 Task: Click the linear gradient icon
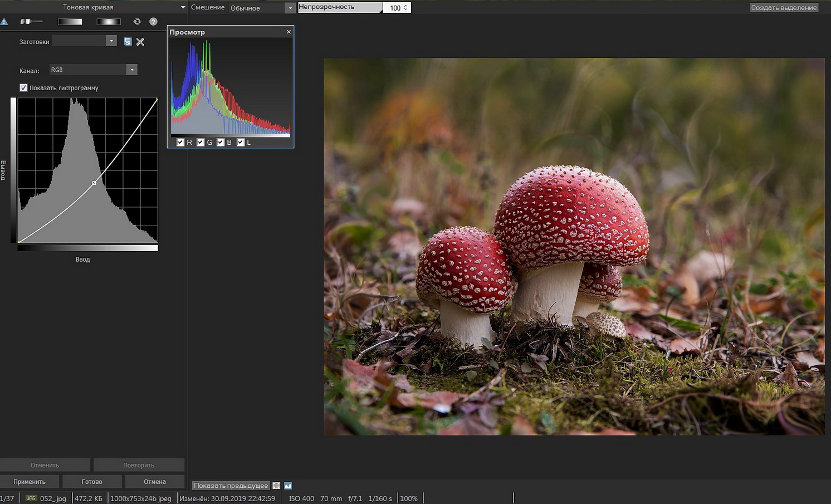click(x=70, y=22)
